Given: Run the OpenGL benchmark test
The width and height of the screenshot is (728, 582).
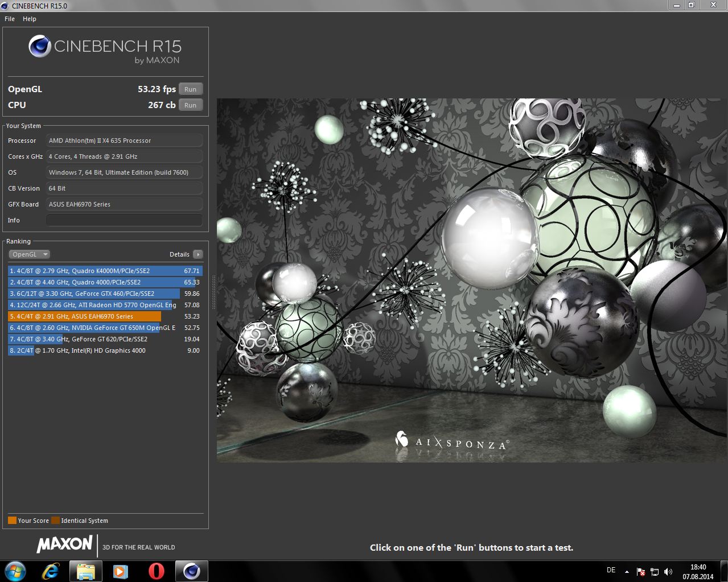Looking at the screenshot, I should coord(191,89).
